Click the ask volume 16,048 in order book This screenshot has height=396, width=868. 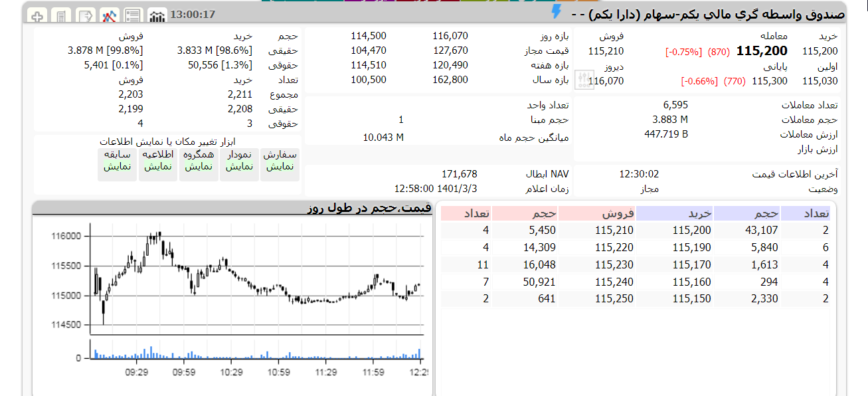(540, 264)
